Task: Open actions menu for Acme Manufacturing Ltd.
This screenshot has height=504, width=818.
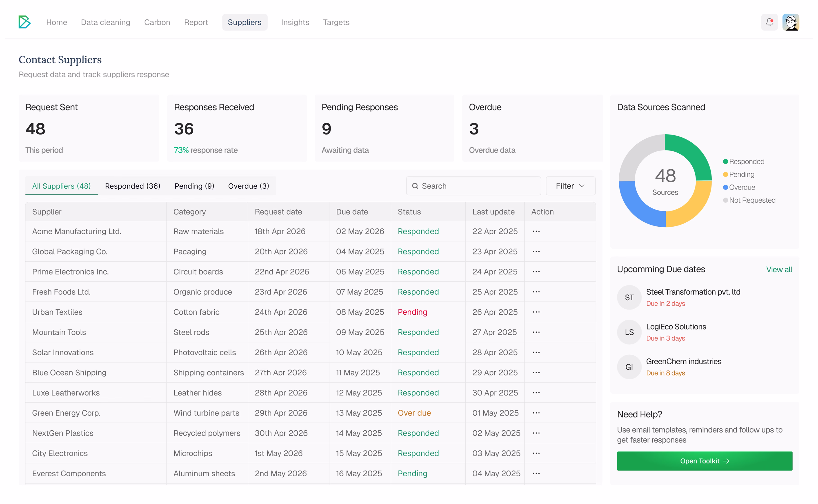Action: 536,231
